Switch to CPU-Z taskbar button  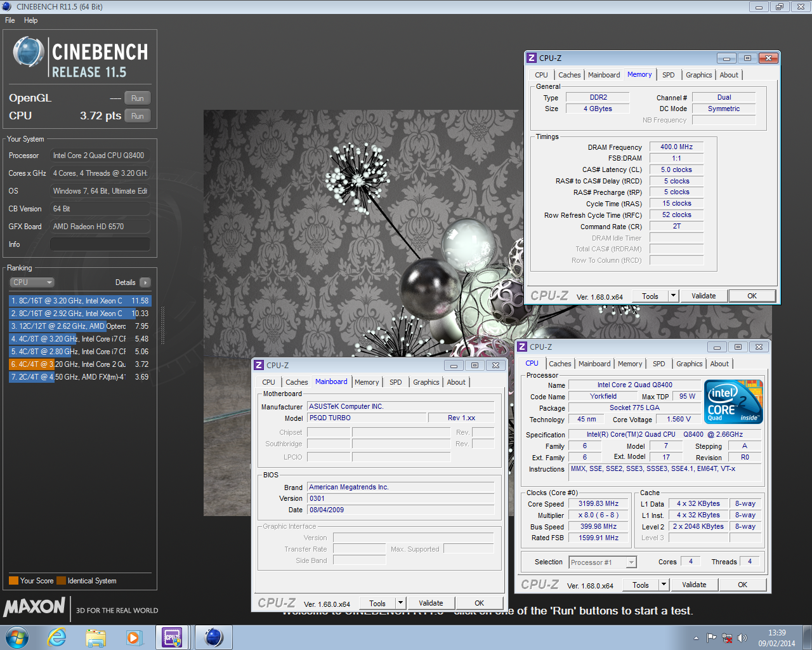tap(173, 637)
